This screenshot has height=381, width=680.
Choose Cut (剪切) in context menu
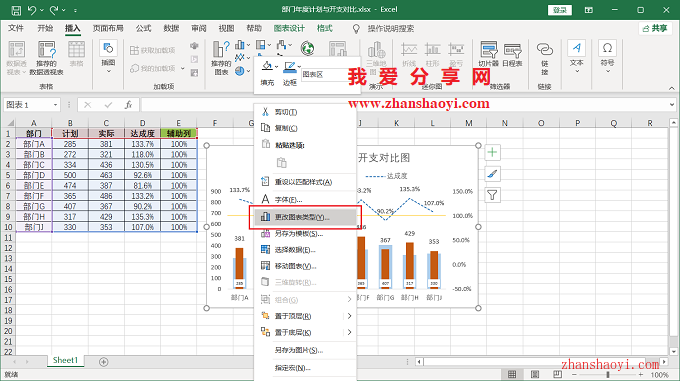(305, 112)
